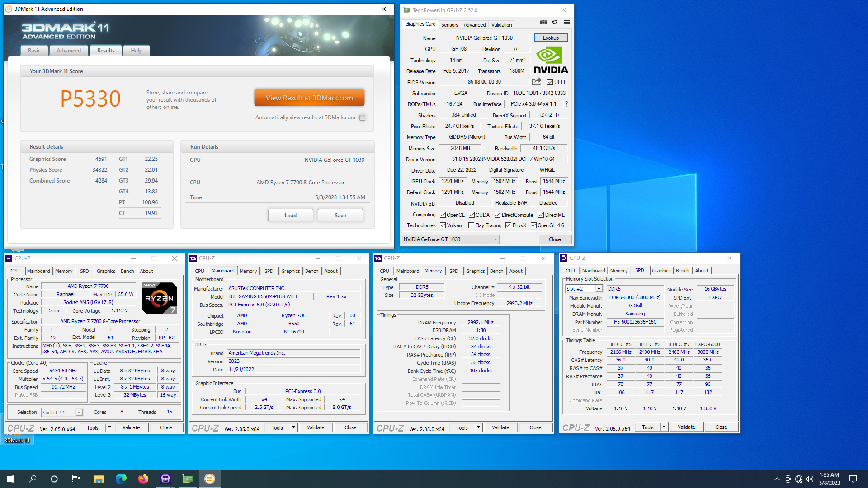868x488 pixels.
Task: Toggle the Vulkan checkbox
Action: click(x=443, y=225)
